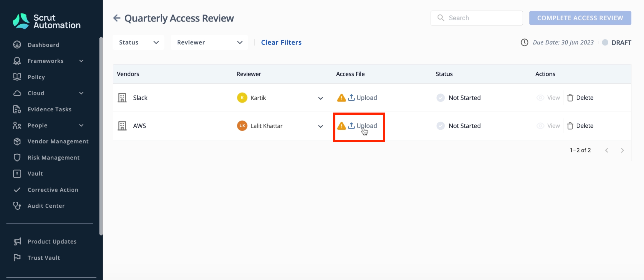Click the Access File column header
The height and width of the screenshot is (280, 644).
coord(350,74)
